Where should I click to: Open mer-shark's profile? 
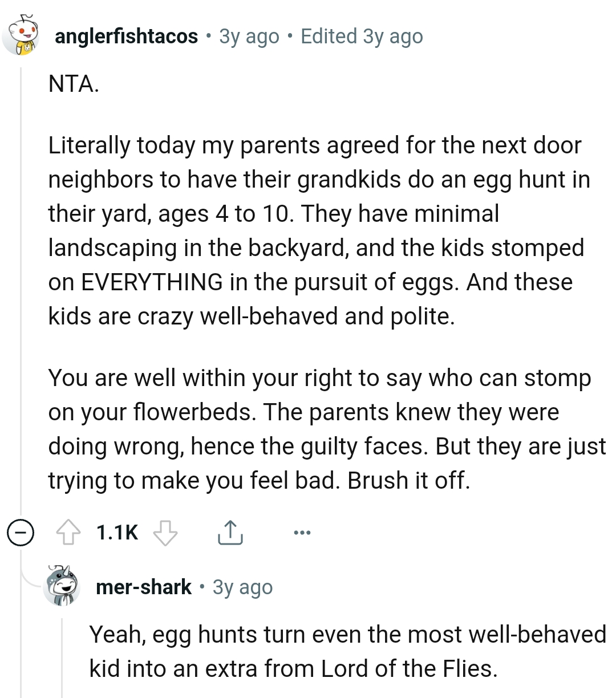[143, 587]
